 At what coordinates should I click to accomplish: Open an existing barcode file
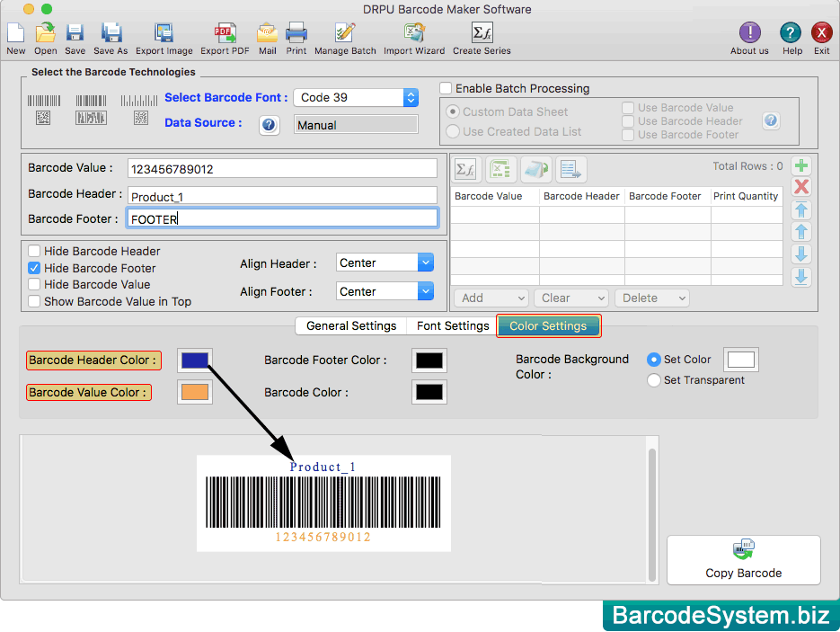coord(46,39)
